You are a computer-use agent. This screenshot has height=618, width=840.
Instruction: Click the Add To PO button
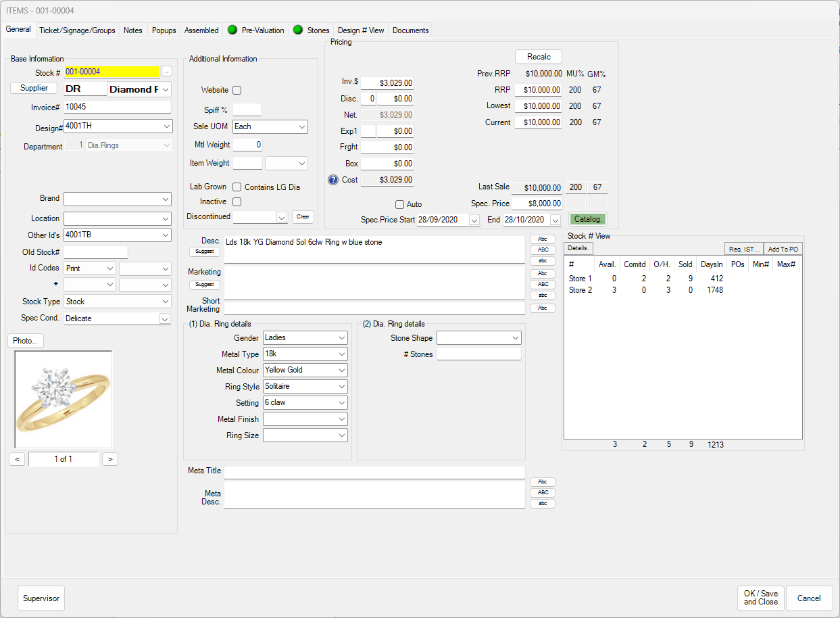[x=782, y=248]
